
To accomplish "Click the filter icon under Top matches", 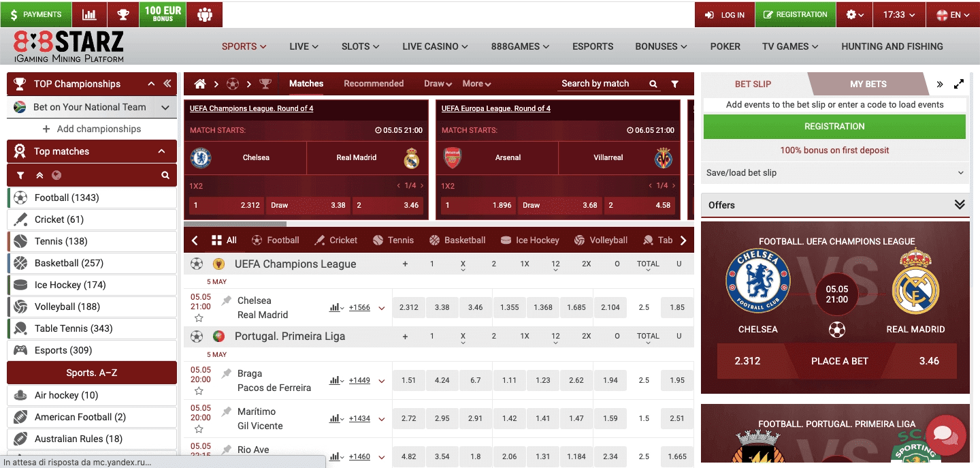I will click(20, 175).
